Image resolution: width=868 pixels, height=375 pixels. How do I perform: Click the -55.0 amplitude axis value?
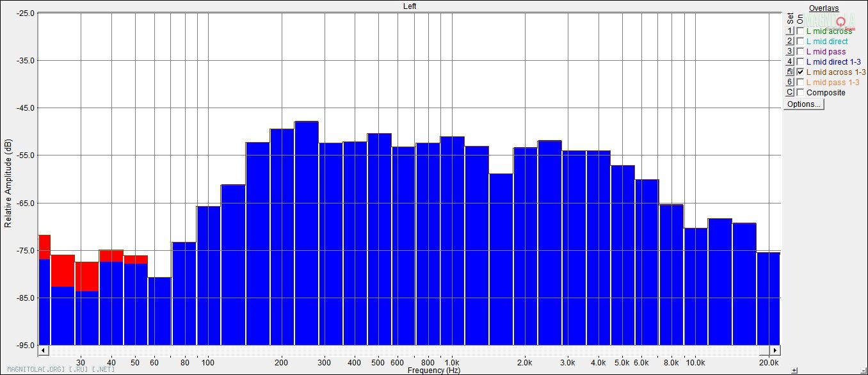point(26,156)
